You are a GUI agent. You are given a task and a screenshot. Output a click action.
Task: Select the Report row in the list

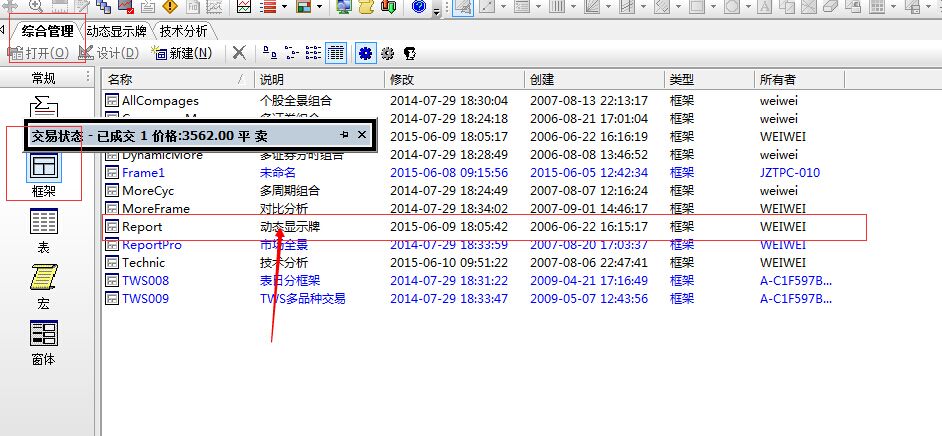click(142, 227)
